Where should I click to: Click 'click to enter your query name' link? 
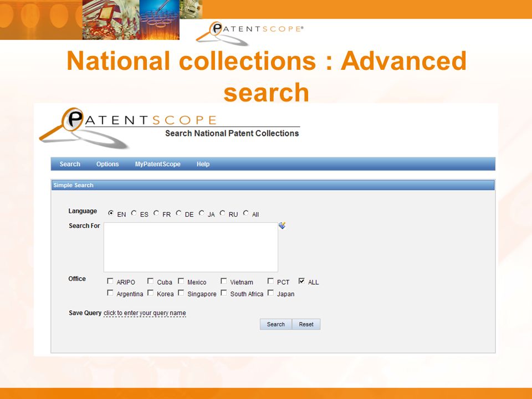coord(145,313)
